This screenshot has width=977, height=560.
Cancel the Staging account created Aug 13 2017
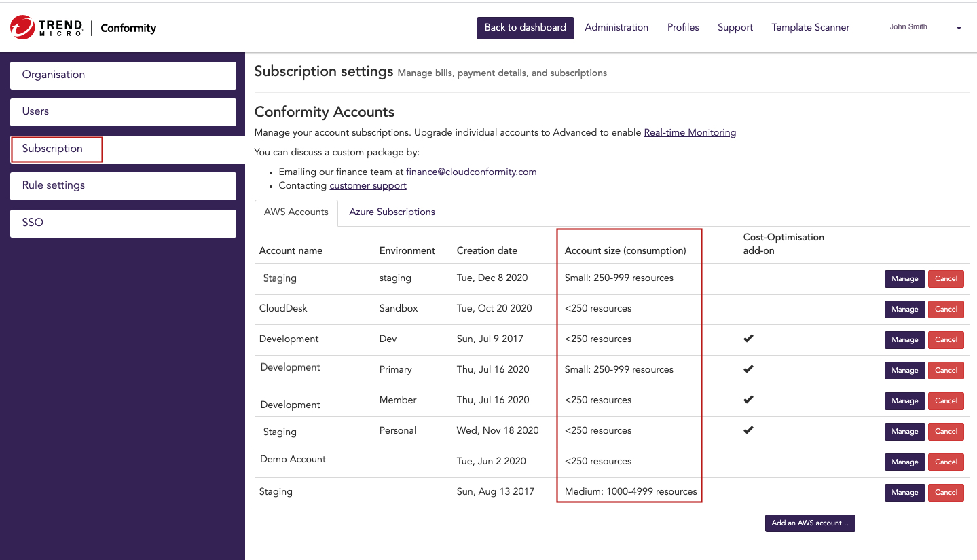tap(946, 493)
